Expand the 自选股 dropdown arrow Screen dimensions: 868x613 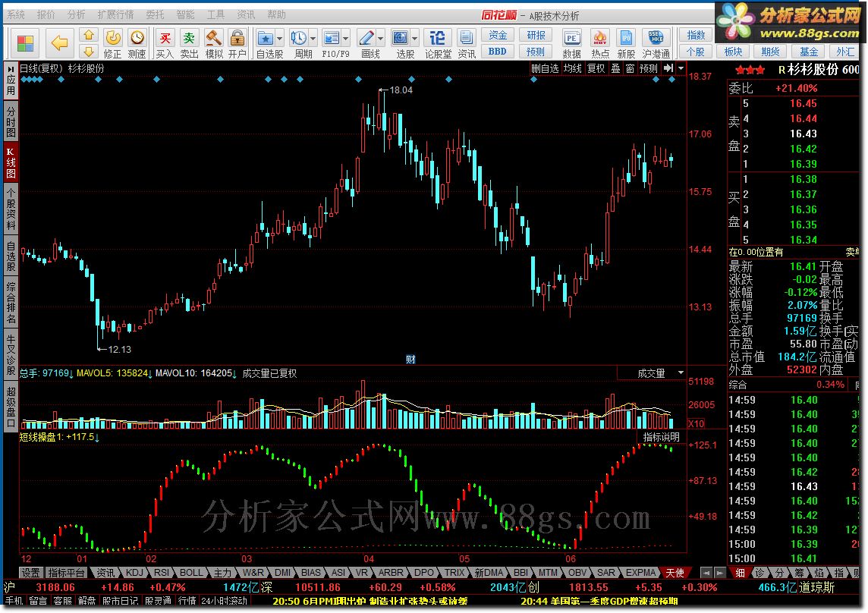click(279, 38)
